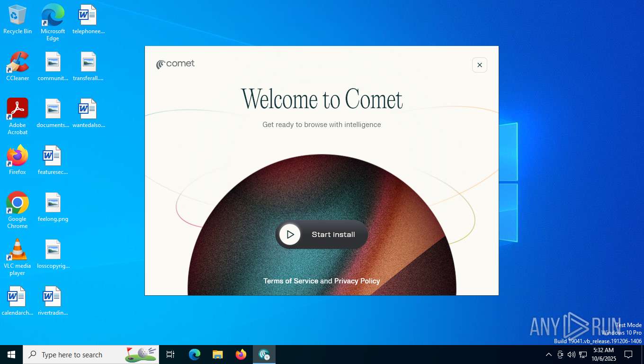Open File Explorer from the taskbar

click(x=218, y=355)
